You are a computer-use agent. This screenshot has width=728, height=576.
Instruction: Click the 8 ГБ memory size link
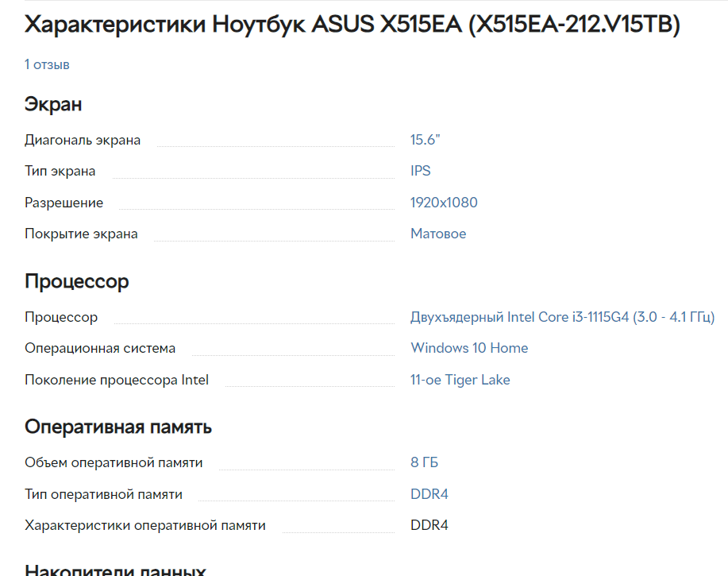(x=424, y=462)
